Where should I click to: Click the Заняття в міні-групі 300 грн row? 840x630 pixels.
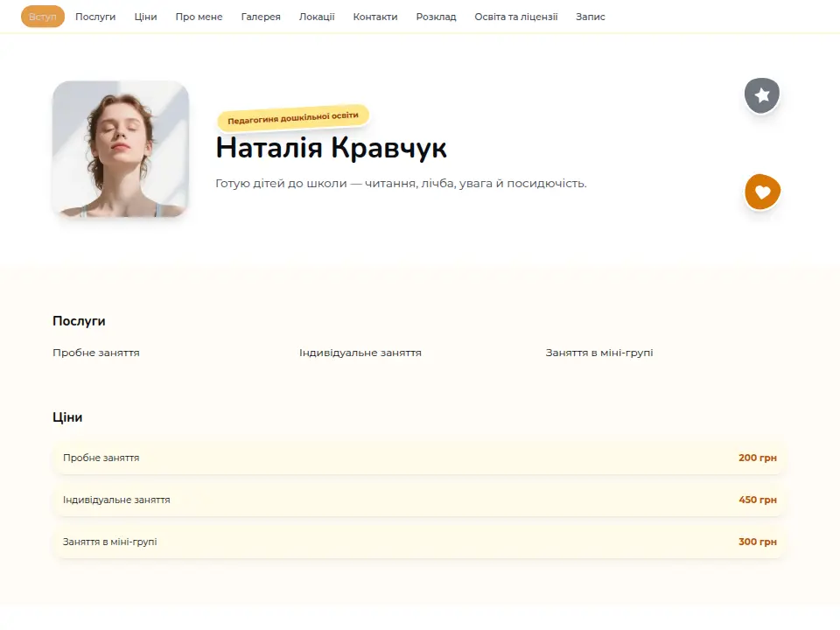[419, 542]
